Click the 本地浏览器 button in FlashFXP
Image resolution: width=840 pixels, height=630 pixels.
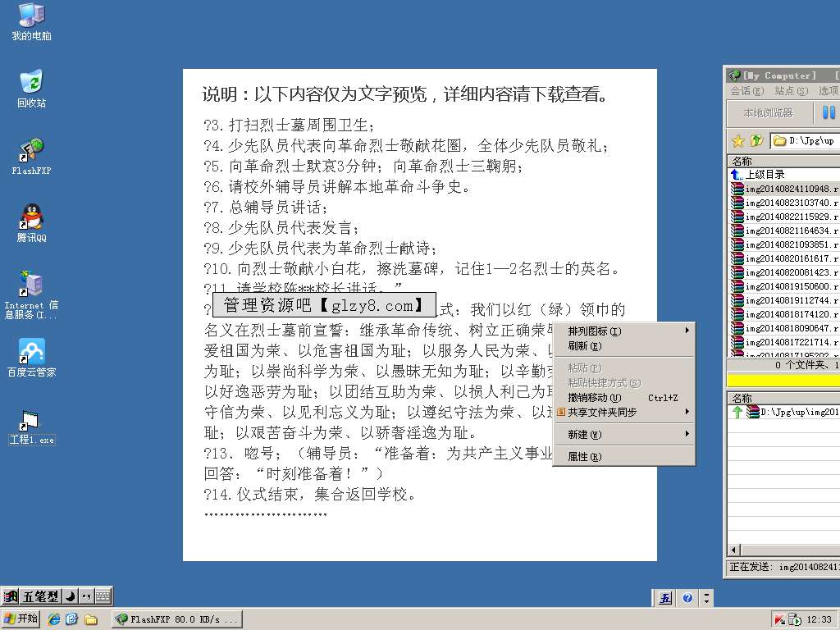(x=768, y=113)
